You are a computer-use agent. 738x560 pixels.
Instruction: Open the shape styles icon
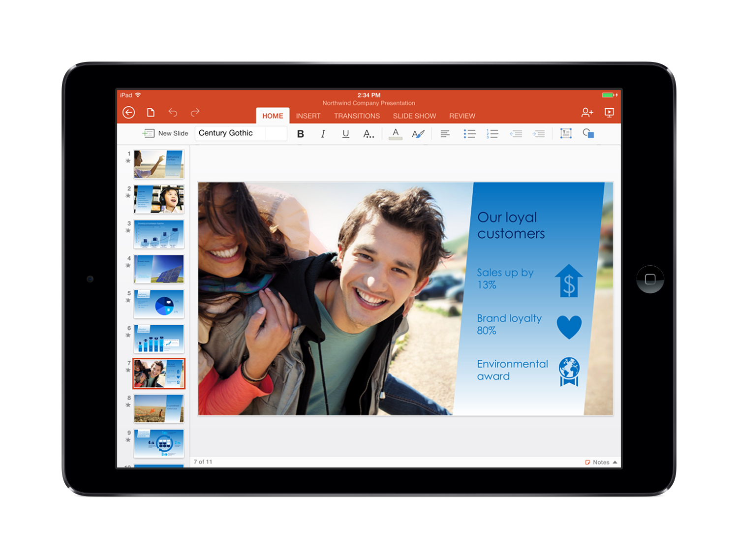[x=588, y=133]
